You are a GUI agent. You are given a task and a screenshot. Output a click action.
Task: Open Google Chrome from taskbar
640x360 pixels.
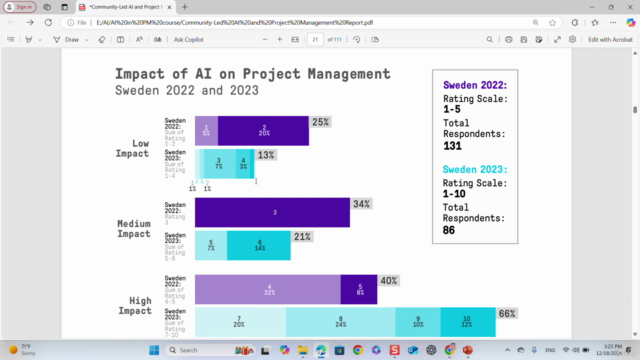point(358,350)
